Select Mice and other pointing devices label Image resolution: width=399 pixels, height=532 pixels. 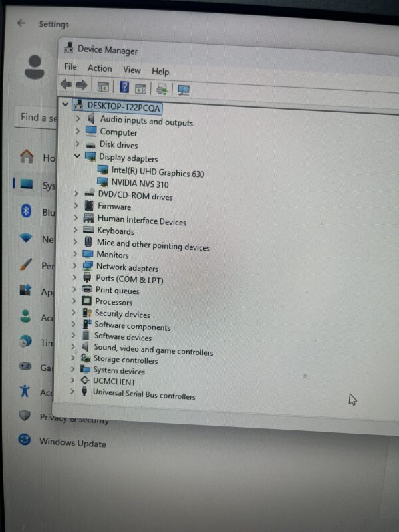(154, 245)
